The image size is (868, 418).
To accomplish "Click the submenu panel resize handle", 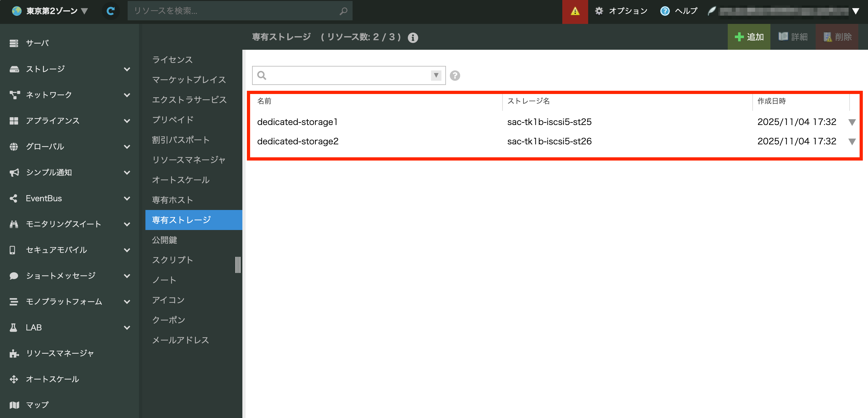I will [238, 265].
